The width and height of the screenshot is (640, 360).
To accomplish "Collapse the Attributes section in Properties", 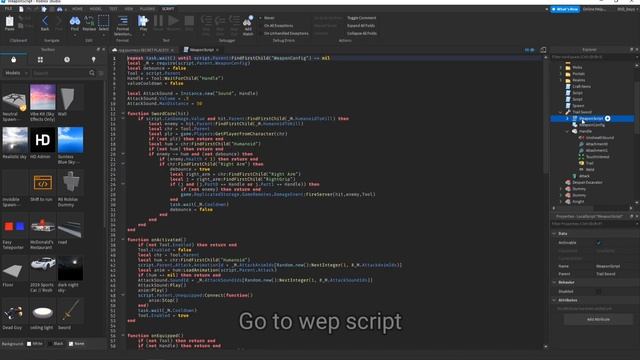I will [554, 300].
